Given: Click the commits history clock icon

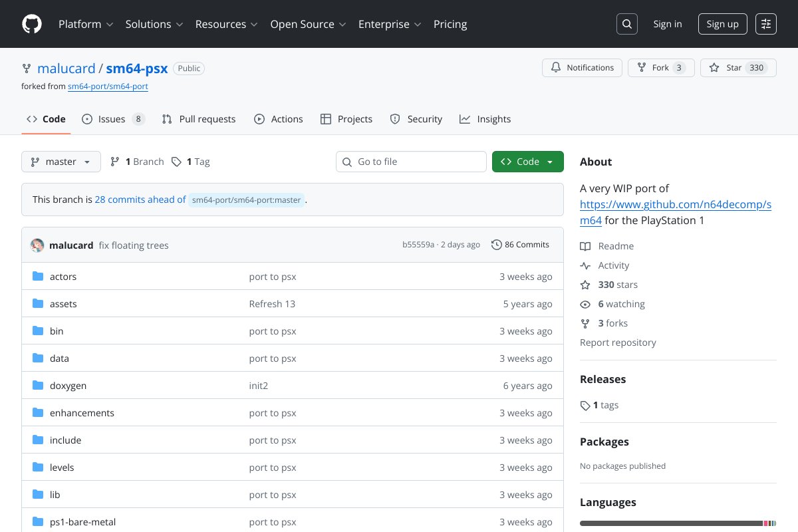Looking at the screenshot, I should coord(496,245).
